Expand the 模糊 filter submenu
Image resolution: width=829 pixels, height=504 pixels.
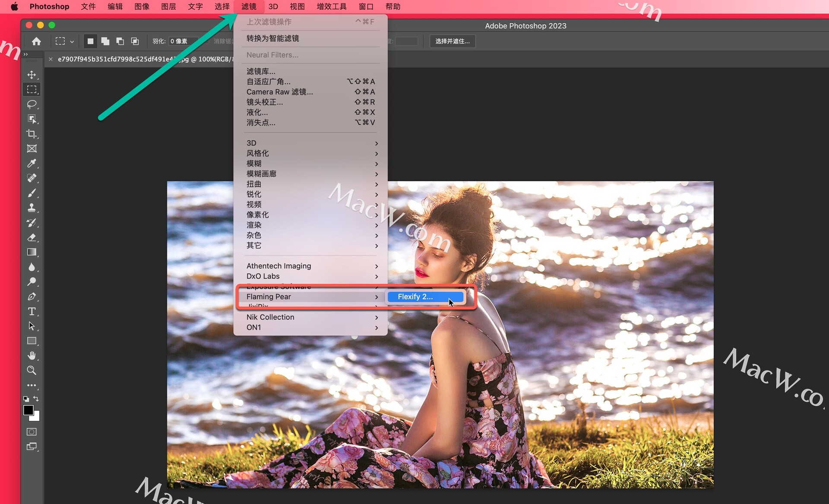click(x=310, y=164)
